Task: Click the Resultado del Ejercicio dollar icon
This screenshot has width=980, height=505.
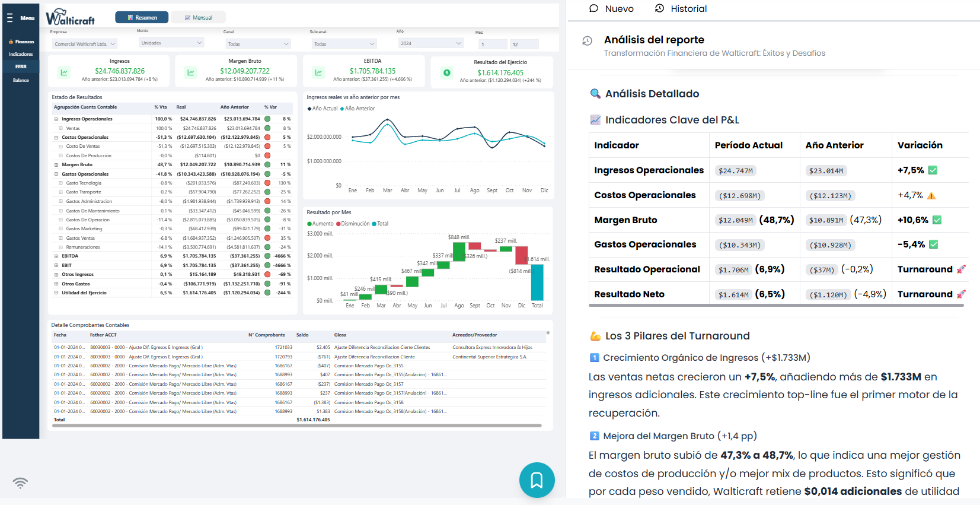Action: (447, 73)
